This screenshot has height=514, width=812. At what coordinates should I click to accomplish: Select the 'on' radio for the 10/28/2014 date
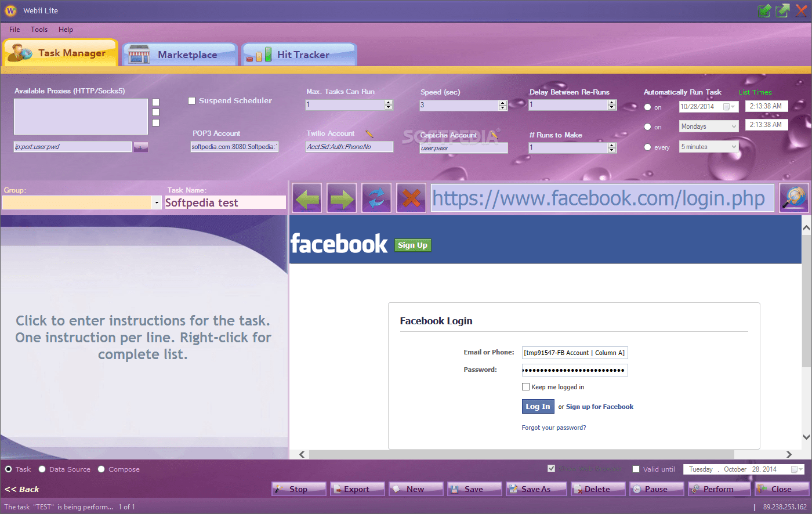(x=647, y=107)
